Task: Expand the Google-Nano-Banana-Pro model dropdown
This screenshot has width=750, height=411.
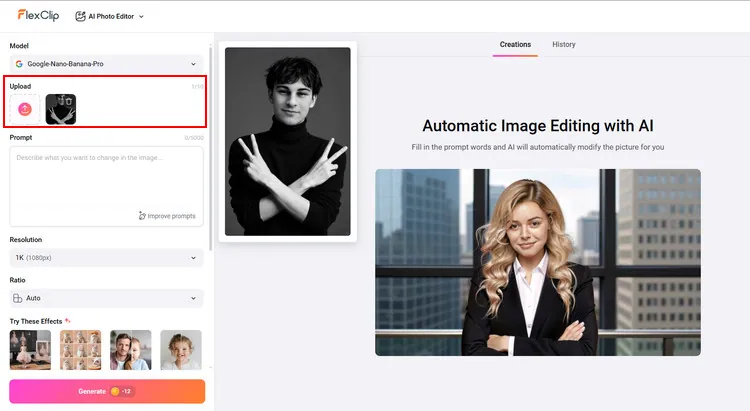Action: point(106,64)
